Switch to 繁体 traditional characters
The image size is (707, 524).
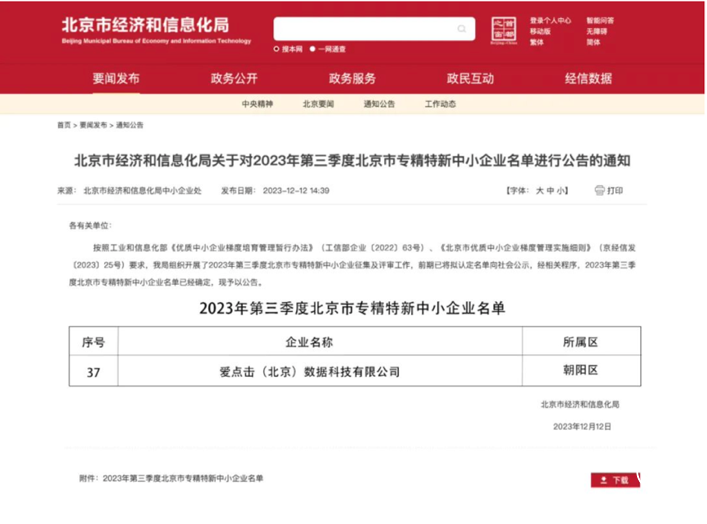(537, 42)
